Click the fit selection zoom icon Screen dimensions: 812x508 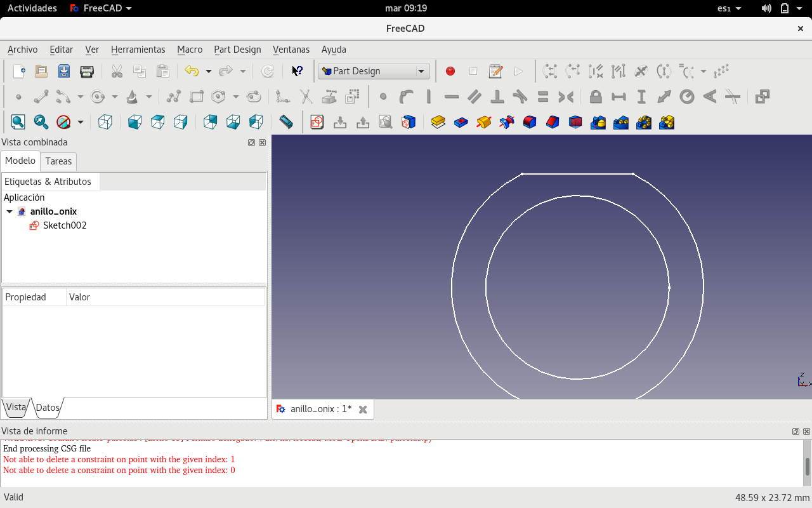tap(41, 122)
